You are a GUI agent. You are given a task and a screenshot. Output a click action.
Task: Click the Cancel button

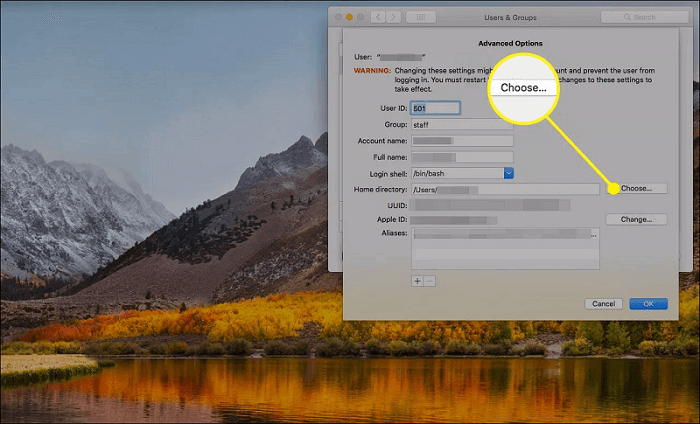[x=603, y=303]
